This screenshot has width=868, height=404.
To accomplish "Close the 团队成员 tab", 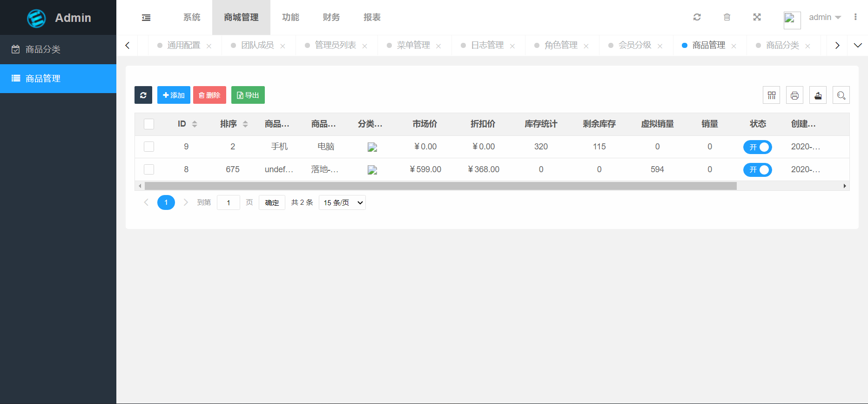I will click(283, 46).
